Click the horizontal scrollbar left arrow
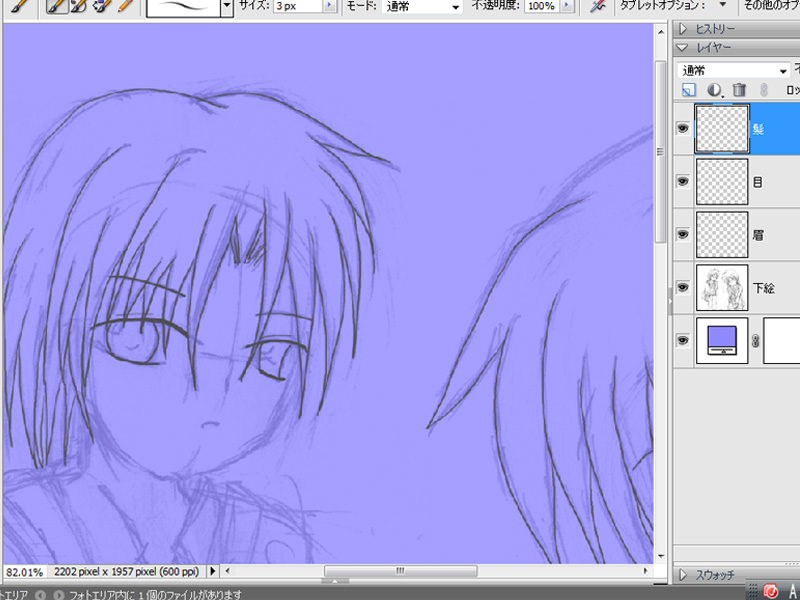Viewport: 800px width, 600px height. coord(228,571)
